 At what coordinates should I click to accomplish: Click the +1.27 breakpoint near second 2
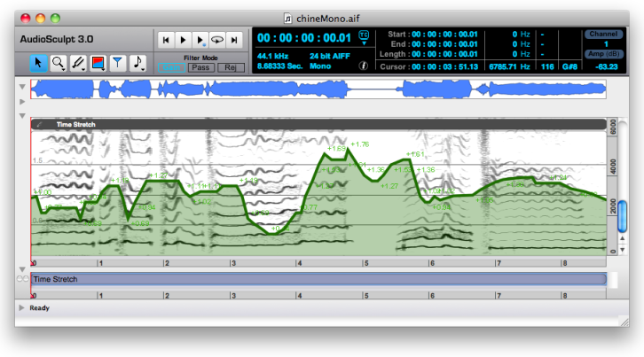pos(148,180)
